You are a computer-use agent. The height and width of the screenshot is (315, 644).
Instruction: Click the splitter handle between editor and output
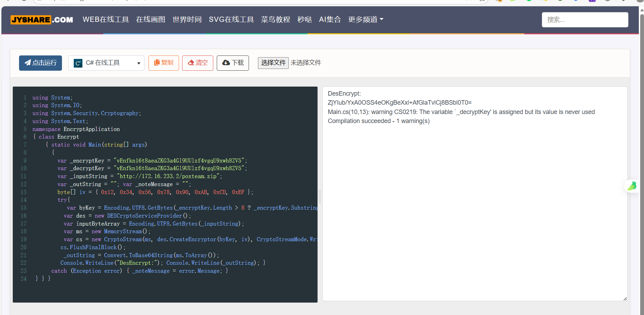click(x=320, y=196)
